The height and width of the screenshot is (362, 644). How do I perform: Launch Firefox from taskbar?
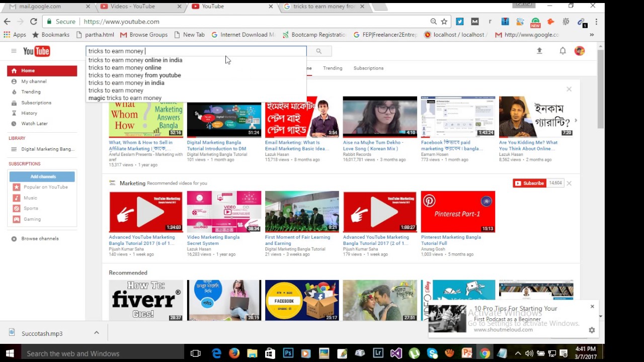click(234, 353)
